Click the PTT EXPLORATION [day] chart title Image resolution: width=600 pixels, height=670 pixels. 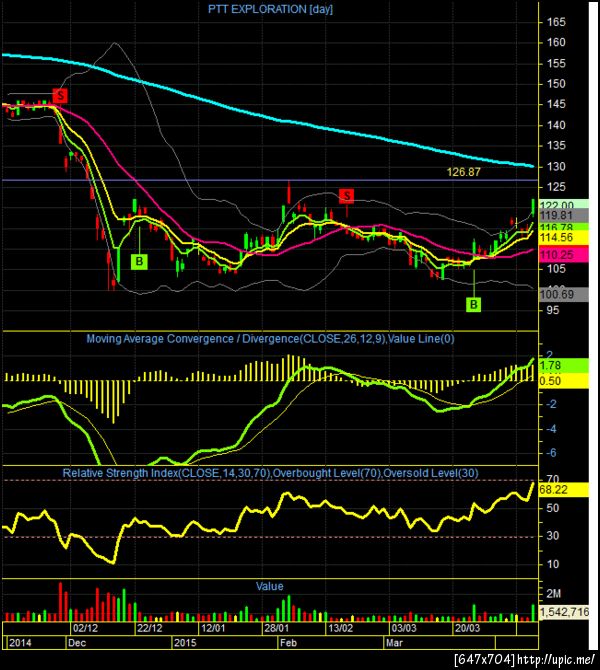click(270, 9)
